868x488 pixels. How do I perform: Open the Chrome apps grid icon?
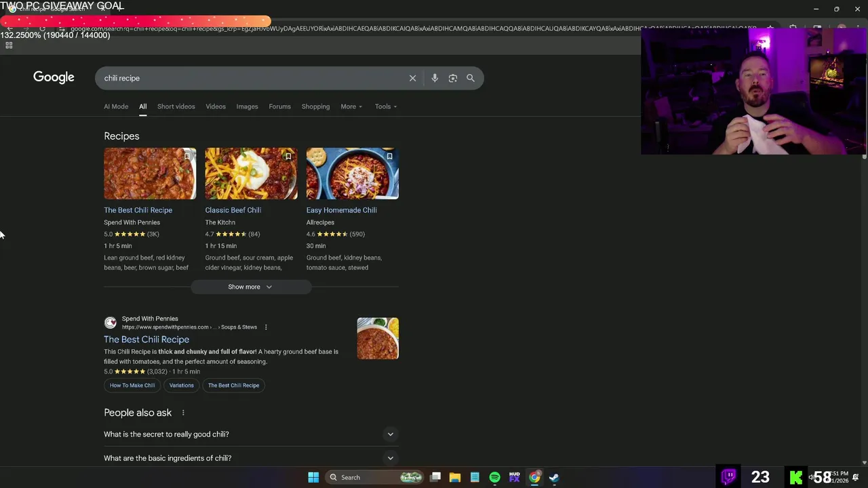pos(9,45)
